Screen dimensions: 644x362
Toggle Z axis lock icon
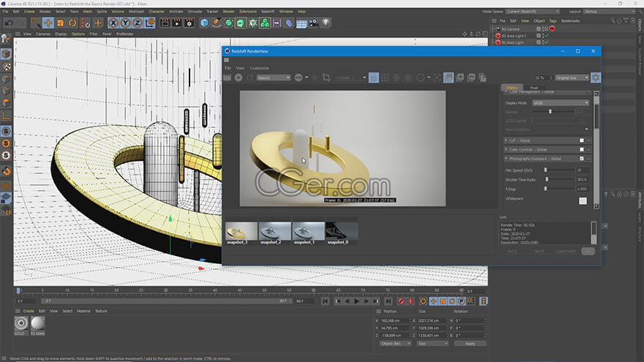[137, 23]
